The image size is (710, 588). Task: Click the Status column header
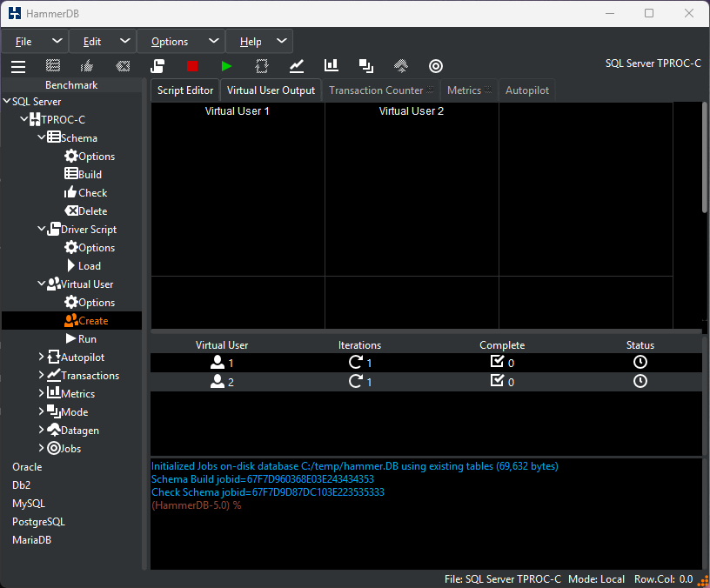coord(640,345)
